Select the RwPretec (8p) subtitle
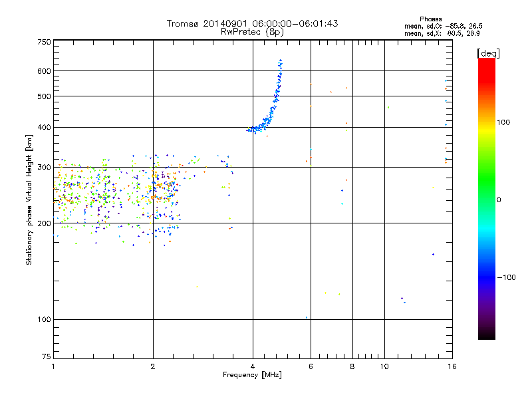This screenshot has height=399, width=532. [x=252, y=31]
